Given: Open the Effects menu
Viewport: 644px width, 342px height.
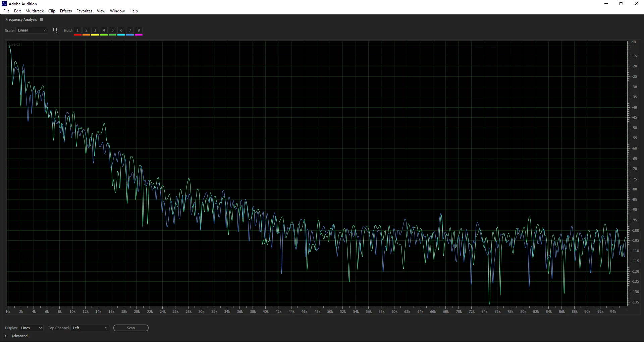Looking at the screenshot, I should pos(66,11).
